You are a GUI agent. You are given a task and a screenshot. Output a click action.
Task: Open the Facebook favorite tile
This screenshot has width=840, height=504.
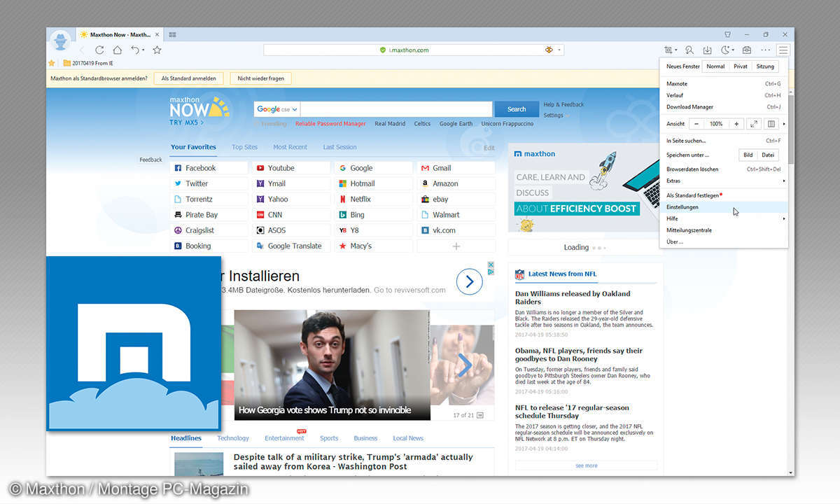209,168
